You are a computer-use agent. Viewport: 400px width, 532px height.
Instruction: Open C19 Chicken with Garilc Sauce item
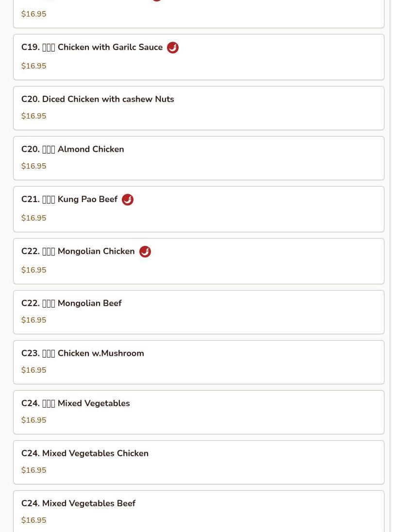199,57
